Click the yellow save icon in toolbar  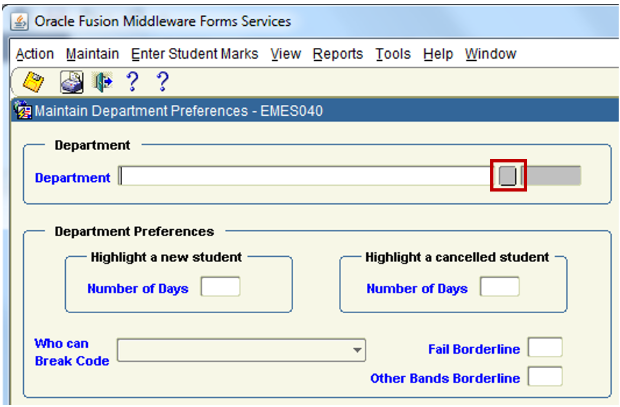click(33, 82)
